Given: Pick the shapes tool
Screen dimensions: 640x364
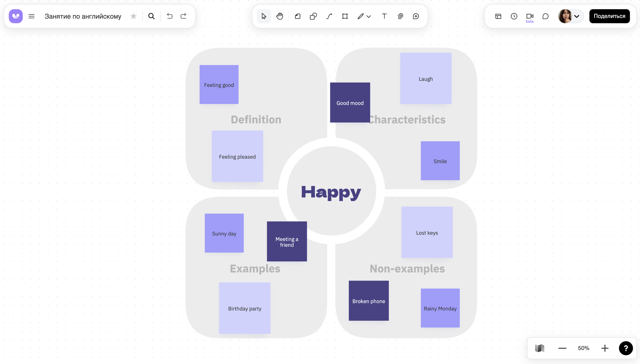Looking at the screenshot, I should 313,16.
